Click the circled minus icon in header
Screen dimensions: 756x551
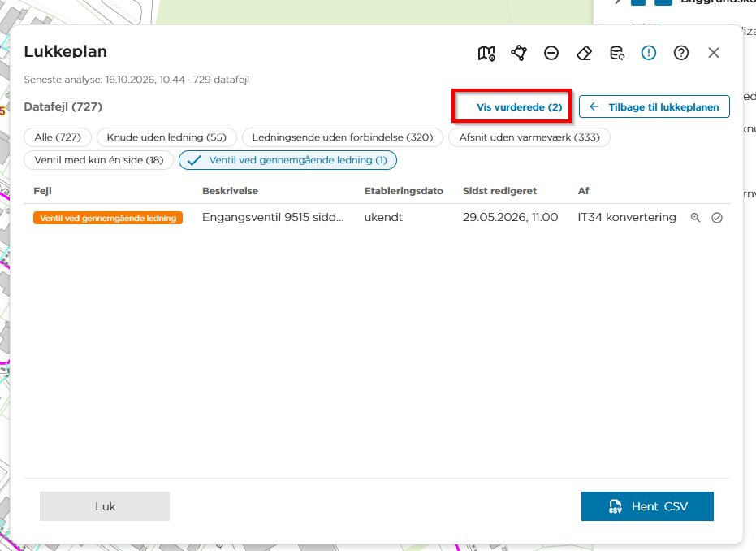point(551,53)
